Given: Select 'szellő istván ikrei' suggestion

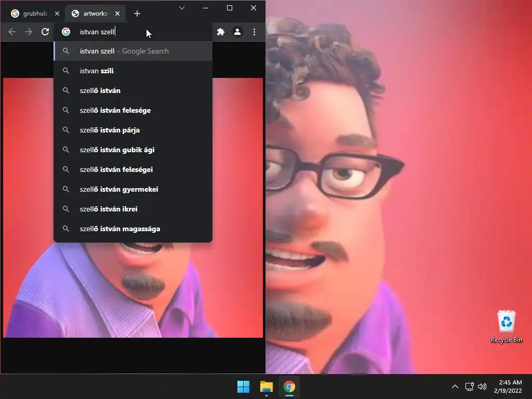Looking at the screenshot, I should pos(133,209).
